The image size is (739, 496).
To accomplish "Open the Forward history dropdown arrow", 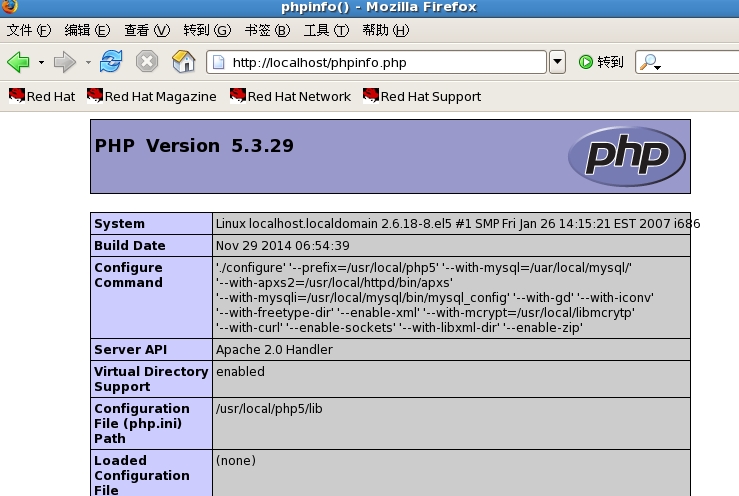I will [x=88, y=62].
